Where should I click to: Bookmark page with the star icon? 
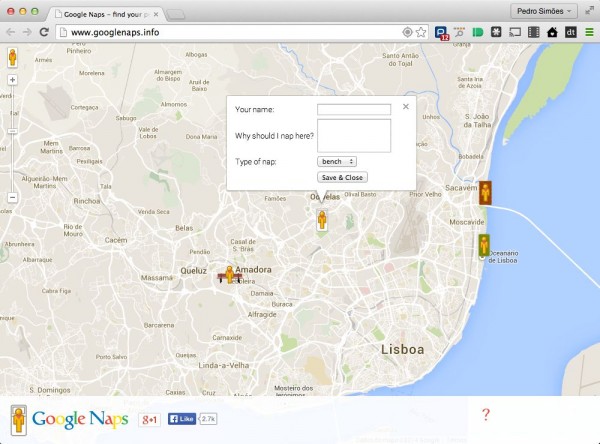(421, 32)
